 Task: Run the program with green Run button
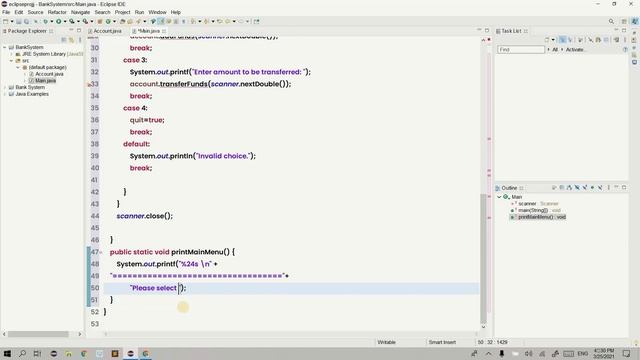(x=58, y=21)
